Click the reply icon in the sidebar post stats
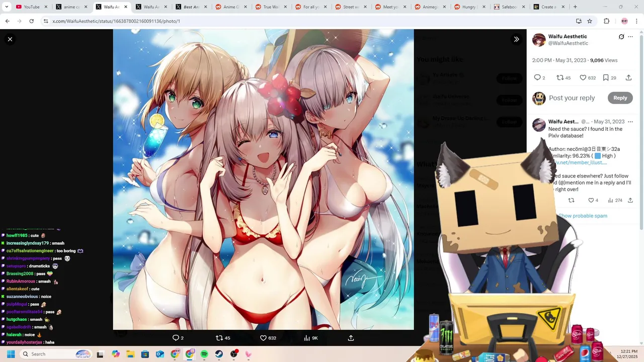The width and height of the screenshot is (644, 362). 537,77
